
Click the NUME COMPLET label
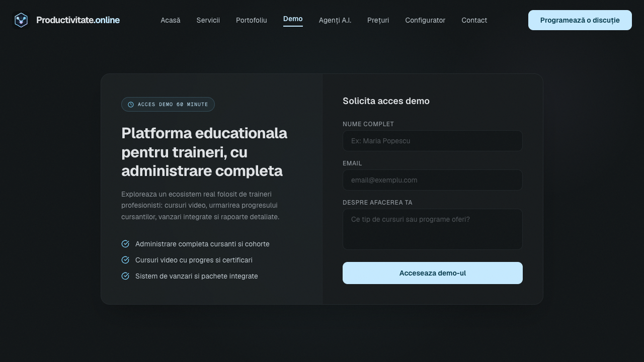point(368,124)
